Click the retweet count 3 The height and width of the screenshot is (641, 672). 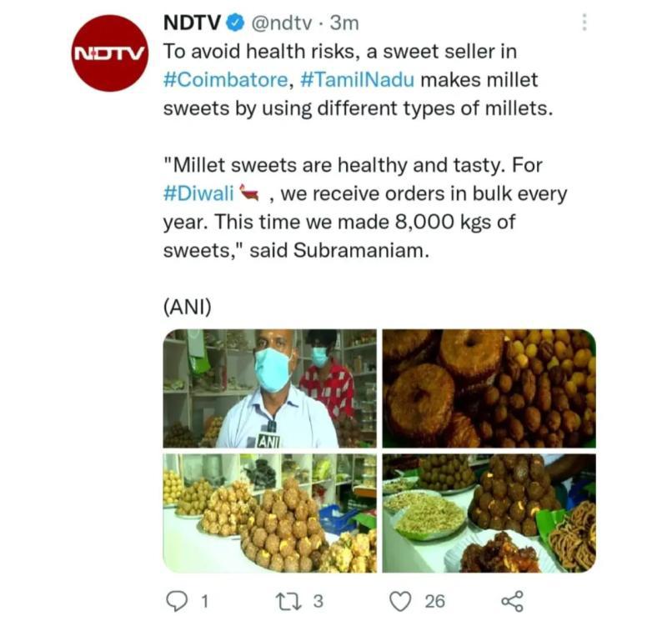pyautogui.click(x=318, y=600)
